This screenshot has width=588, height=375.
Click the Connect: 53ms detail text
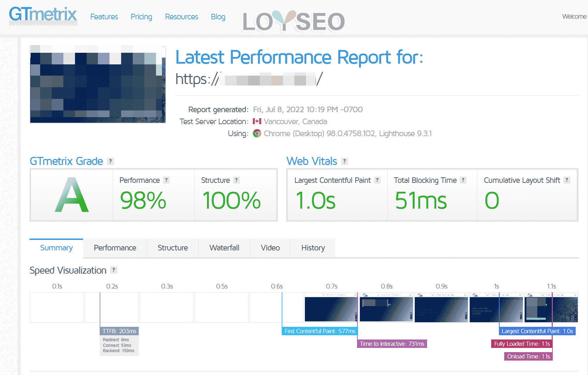(117, 345)
